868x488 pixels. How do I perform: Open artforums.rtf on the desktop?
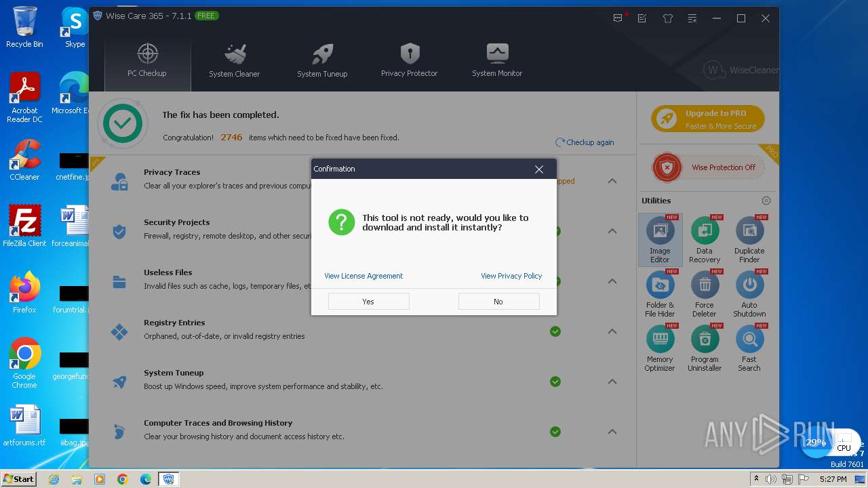(24, 426)
